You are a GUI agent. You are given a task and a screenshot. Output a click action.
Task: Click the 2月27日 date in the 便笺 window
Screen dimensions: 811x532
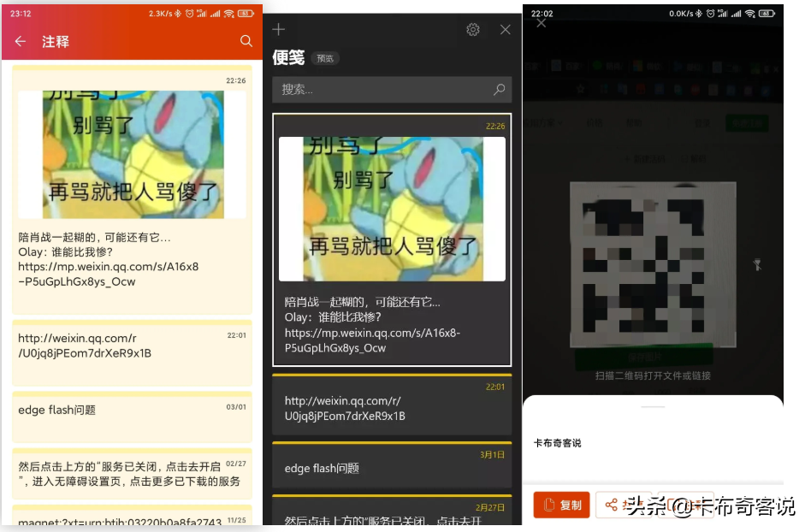pyautogui.click(x=490, y=507)
